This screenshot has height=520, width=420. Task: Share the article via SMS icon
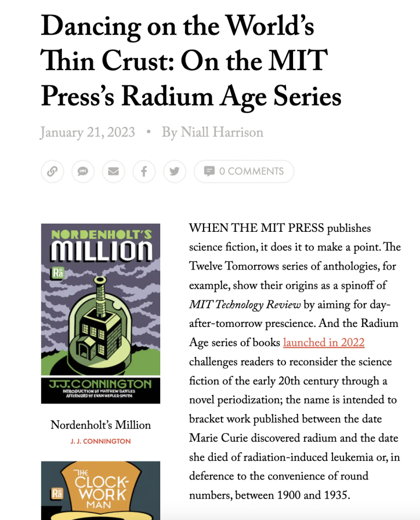(x=83, y=172)
